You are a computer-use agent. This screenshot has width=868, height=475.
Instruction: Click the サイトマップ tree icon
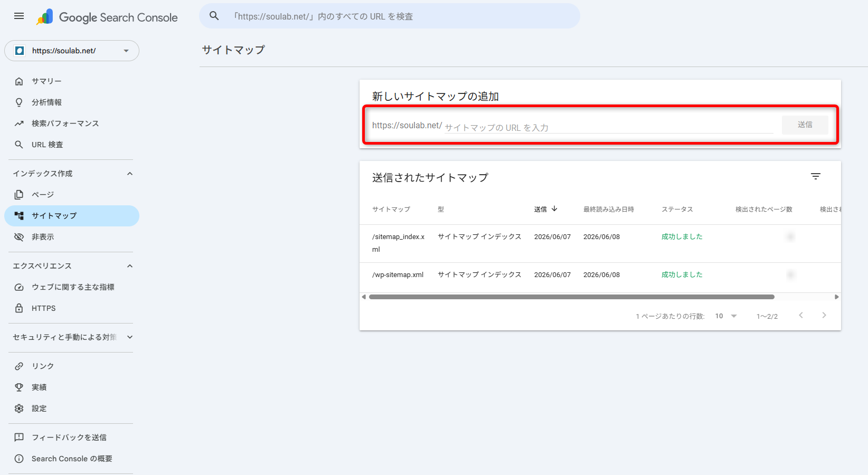tap(19, 216)
